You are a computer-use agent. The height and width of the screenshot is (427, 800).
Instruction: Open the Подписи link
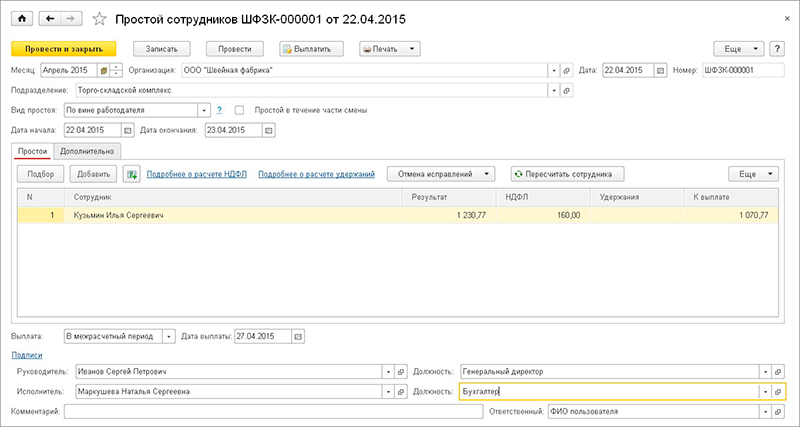point(27,355)
